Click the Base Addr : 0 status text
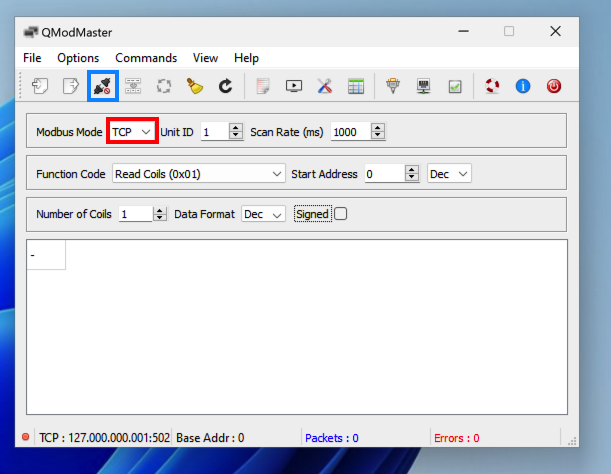The image size is (611, 474). (210, 438)
